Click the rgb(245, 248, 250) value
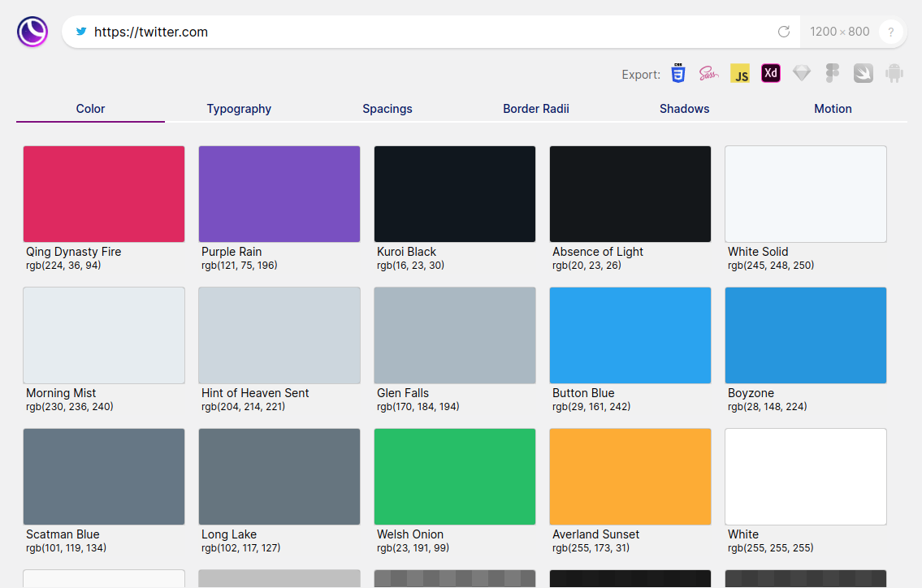This screenshot has height=588, width=922. pyautogui.click(x=771, y=266)
